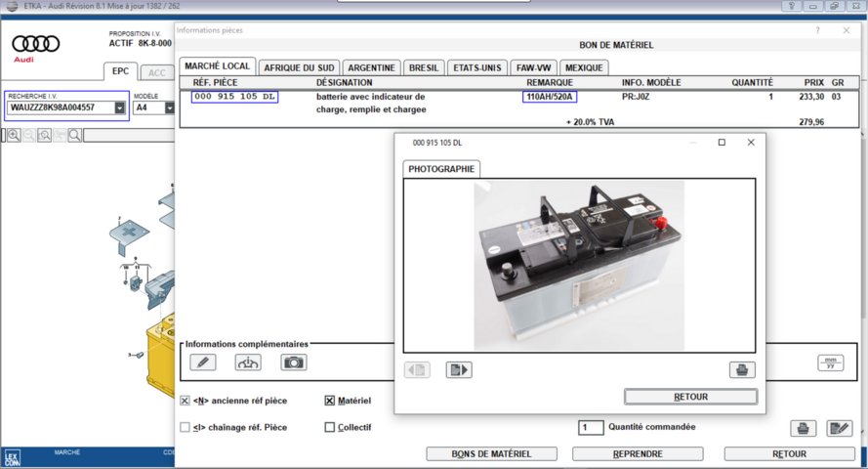Switch to the FAW-VW tab
The image size is (868, 469).
(x=534, y=68)
